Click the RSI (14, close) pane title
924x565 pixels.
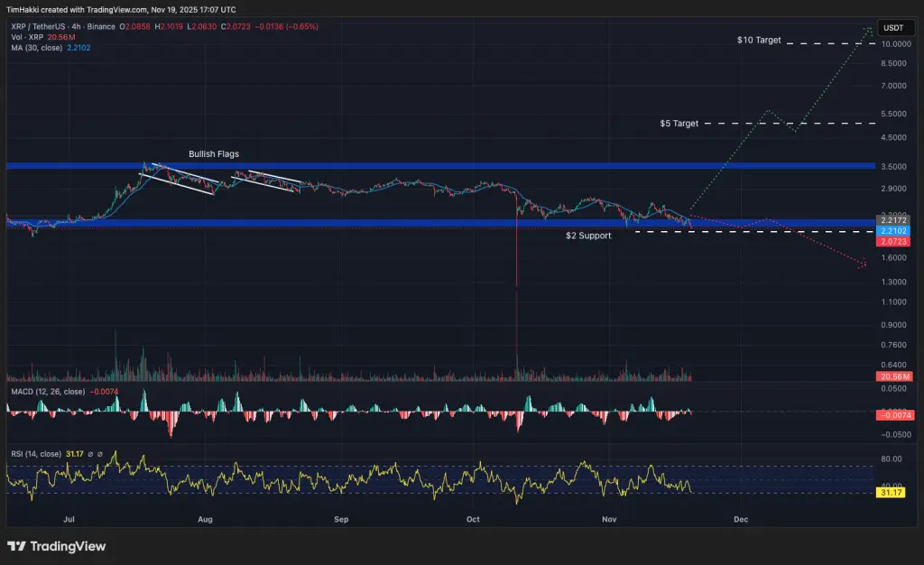(x=36, y=452)
